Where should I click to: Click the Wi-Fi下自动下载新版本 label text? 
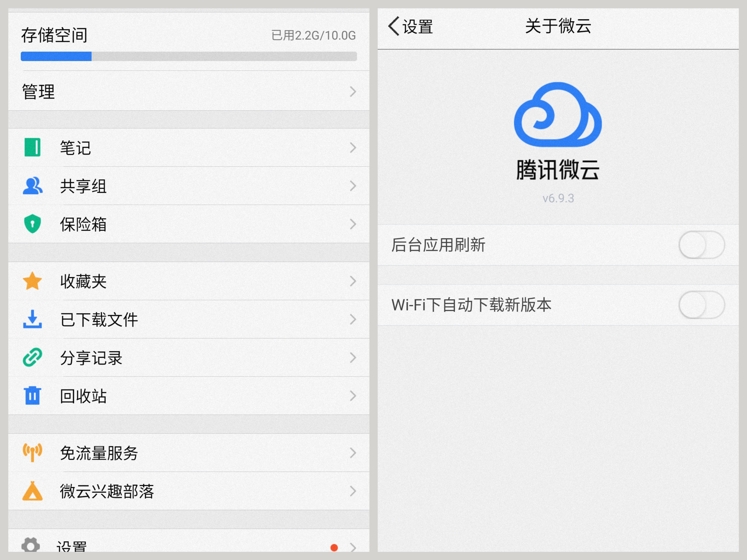tap(472, 305)
